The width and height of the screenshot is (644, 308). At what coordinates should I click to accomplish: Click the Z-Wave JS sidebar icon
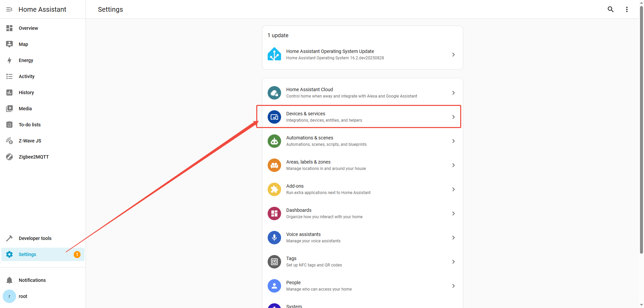[9, 141]
